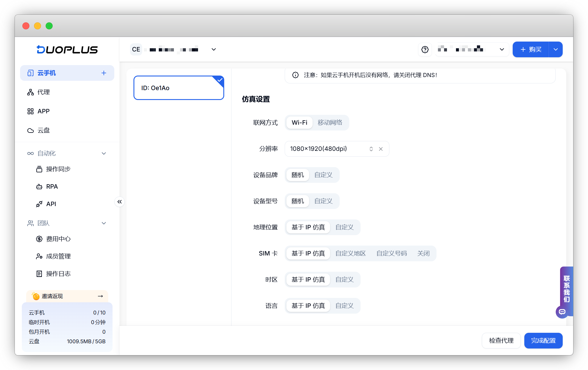Image resolution: width=588 pixels, height=370 pixels.
Task: Collapse sidebar with double chevron icon
Action: [x=120, y=202]
